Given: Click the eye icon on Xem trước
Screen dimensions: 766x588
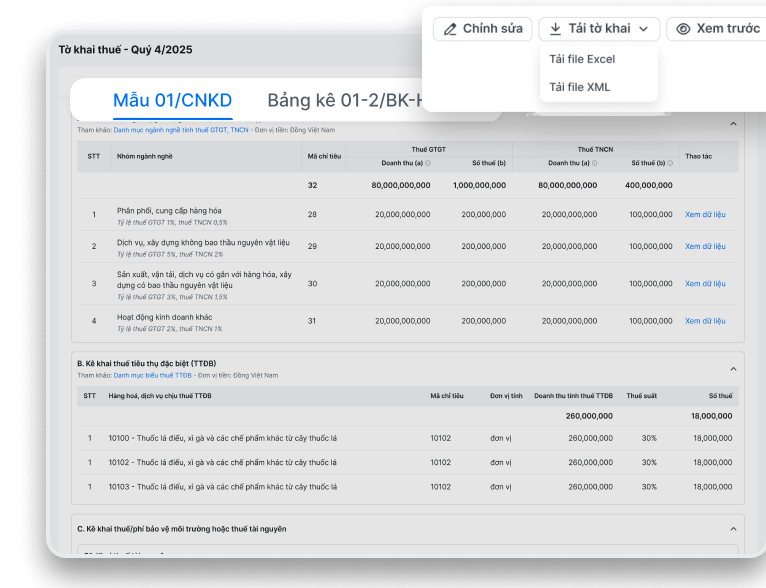Looking at the screenshot, I should (683, 29).
